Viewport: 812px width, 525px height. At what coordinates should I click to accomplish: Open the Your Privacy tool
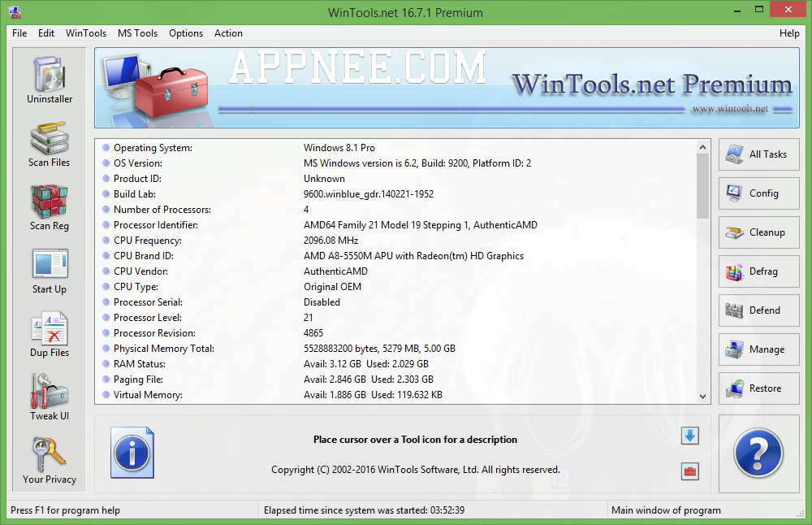click(50, 461)
